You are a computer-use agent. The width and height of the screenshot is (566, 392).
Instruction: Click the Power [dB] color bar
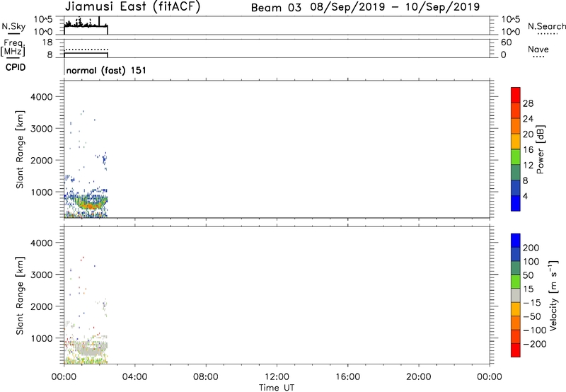coord(516,149)
